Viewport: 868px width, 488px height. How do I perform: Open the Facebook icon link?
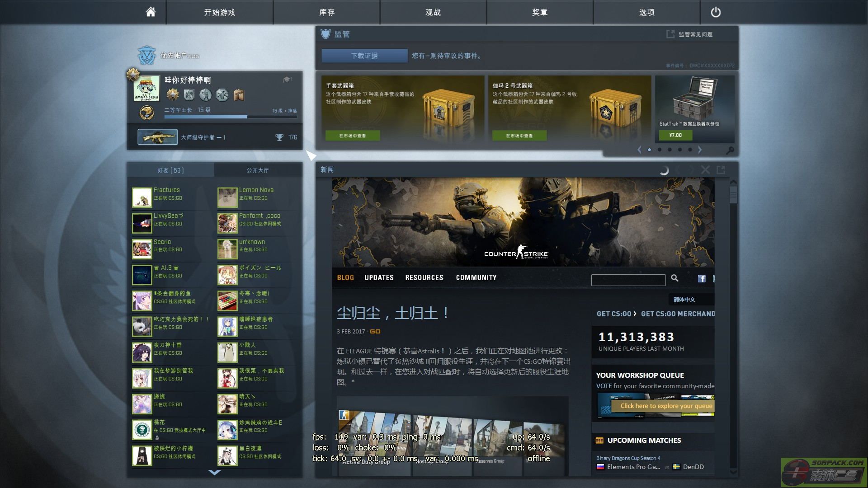702,279
